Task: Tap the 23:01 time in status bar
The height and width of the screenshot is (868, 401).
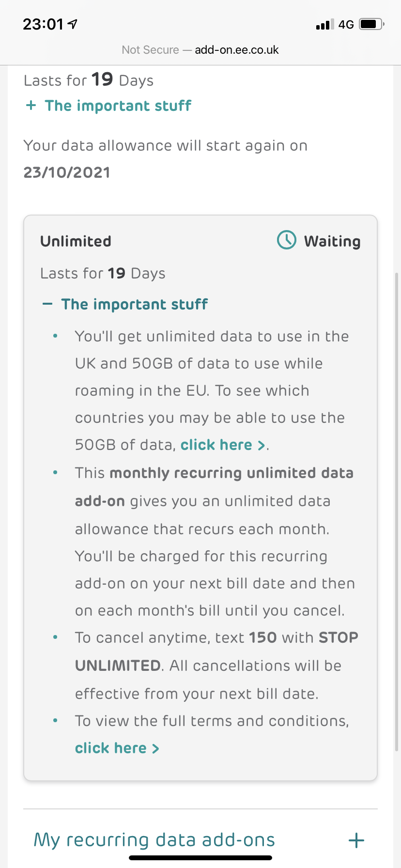Action: pos(43,24)
